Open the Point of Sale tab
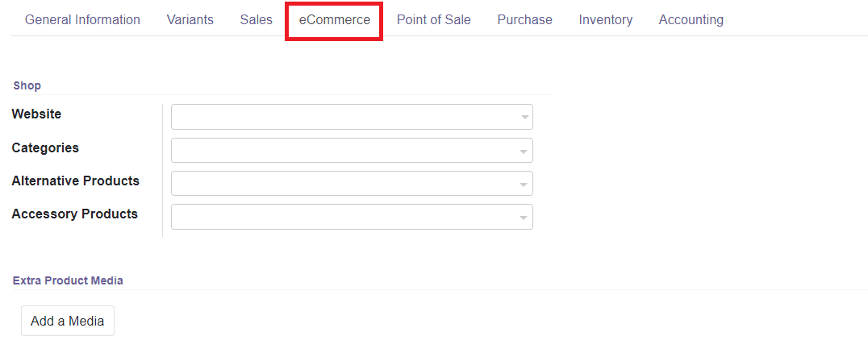This screenshot has width=868, height=357. point(433,20)
